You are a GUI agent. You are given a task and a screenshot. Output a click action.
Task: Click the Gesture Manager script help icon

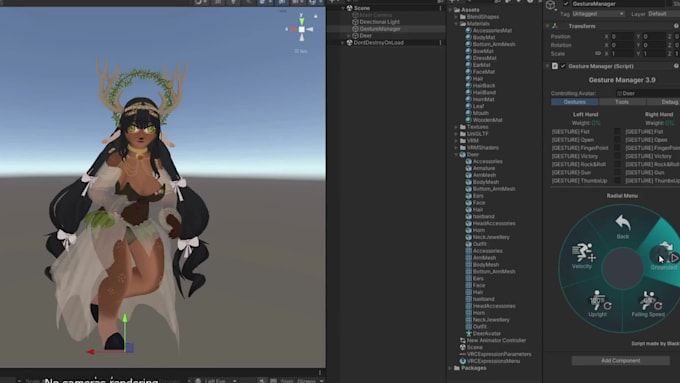click(676, 66)
